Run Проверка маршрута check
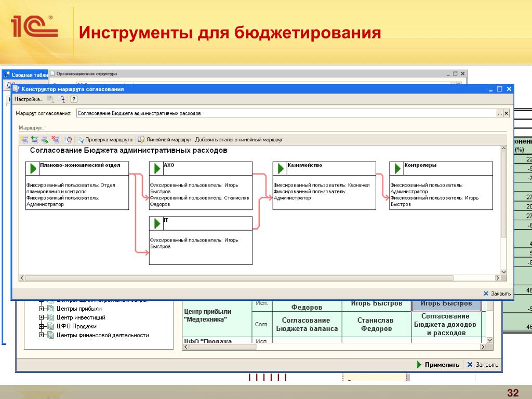This screenshot has width=532, height=399. (x=105, y=139)
